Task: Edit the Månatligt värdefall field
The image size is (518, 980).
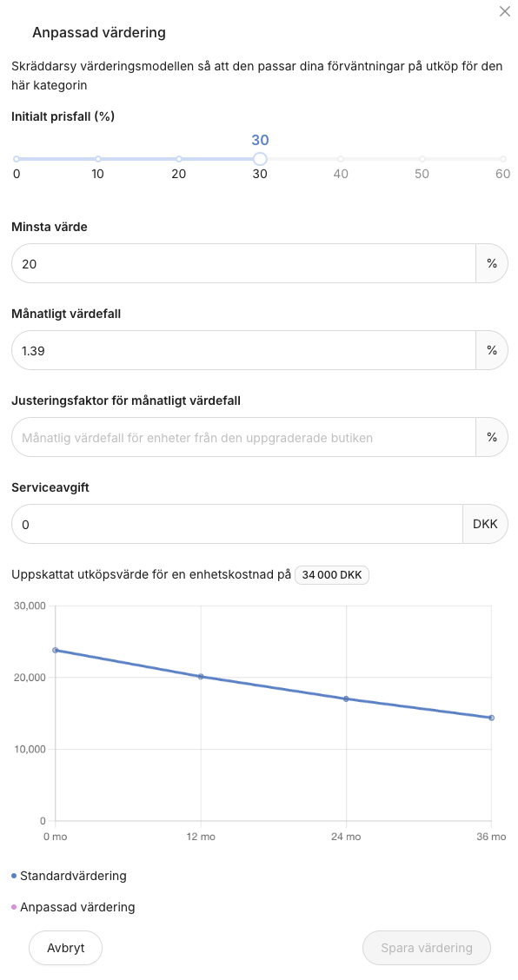Action: point(244,351)
